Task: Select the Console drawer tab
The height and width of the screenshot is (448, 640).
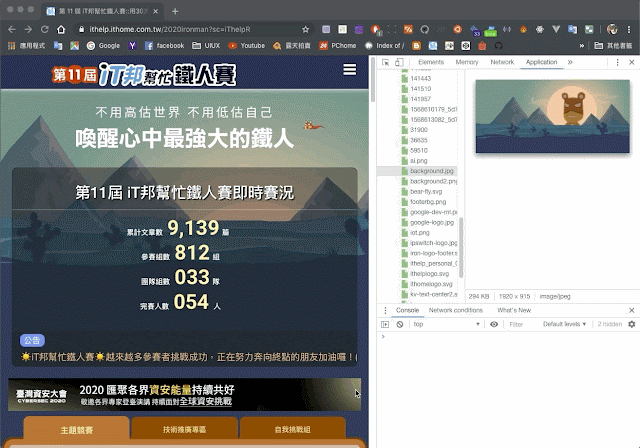Action: click(407, 310)
